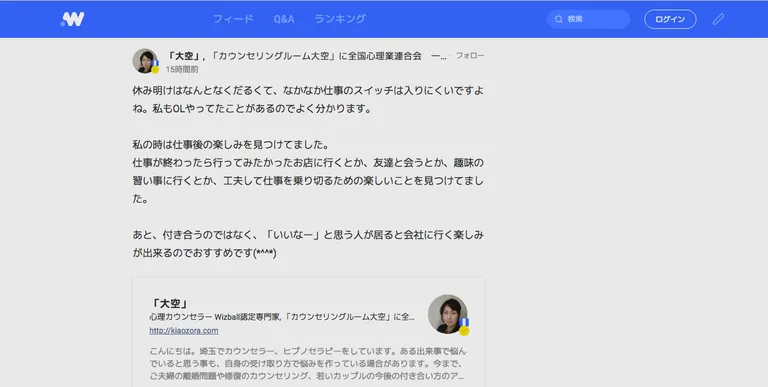Click the magnifier icon in search box

(x=558, y=20)
